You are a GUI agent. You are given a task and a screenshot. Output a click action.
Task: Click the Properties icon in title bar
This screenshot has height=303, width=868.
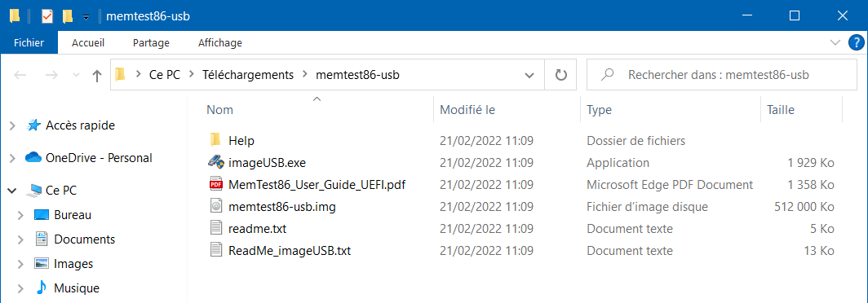(47, 16)
